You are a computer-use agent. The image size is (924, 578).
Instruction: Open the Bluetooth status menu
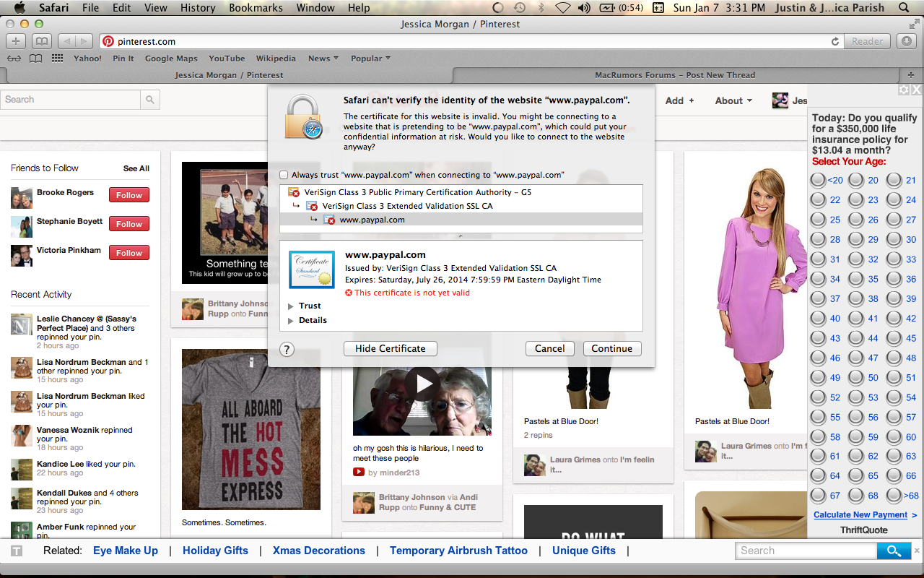541,8
